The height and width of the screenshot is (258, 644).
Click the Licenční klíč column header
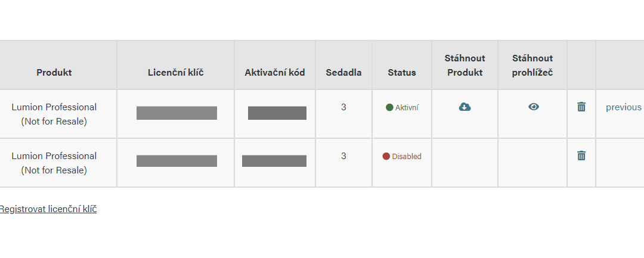point(176,73)
